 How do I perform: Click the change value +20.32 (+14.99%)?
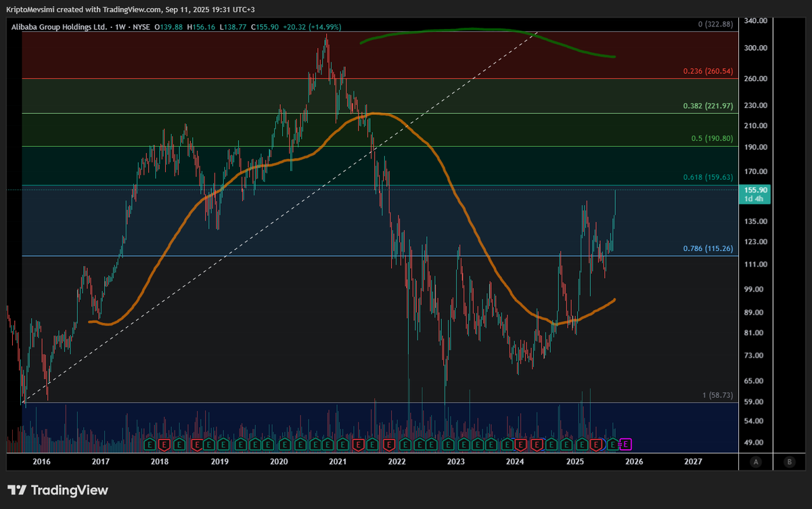tap(311, 27)
